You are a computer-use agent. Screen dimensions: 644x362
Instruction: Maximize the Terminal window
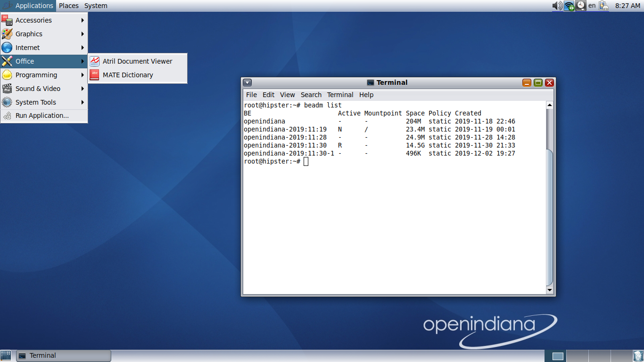pyautogui.click(x=538, y=82)
